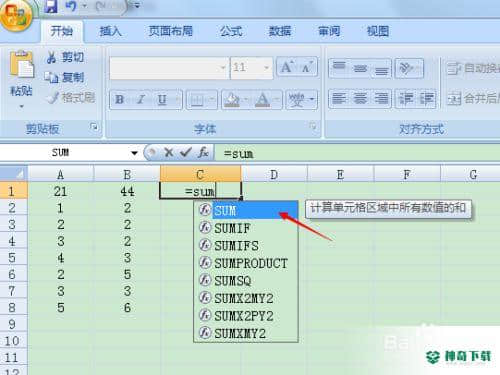Click the Save icon in quick access toolbar
Screen dimensions: 500x375
[51, 6]
